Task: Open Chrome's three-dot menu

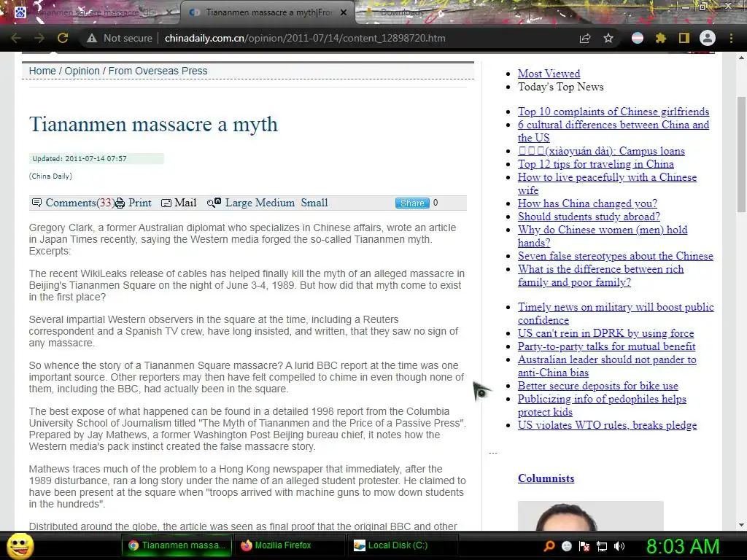Action: pyautogui.click(x=731, y=38)
